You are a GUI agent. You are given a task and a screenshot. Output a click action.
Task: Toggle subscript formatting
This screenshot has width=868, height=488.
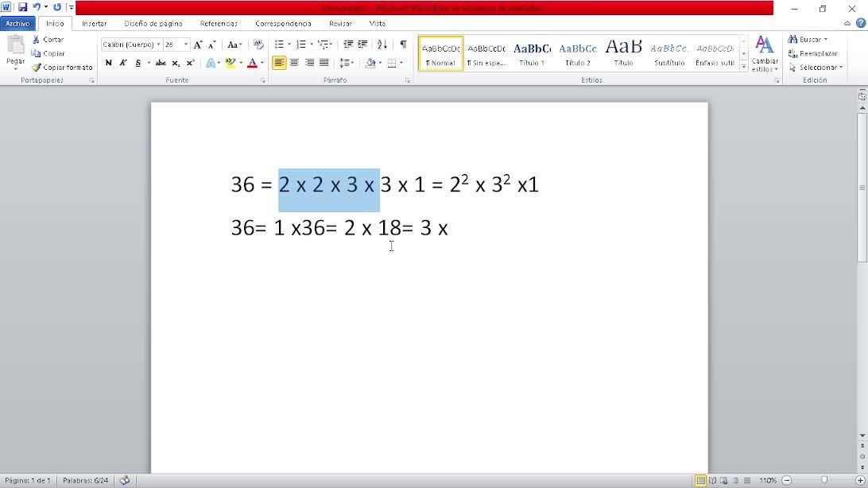click(176, 63)
